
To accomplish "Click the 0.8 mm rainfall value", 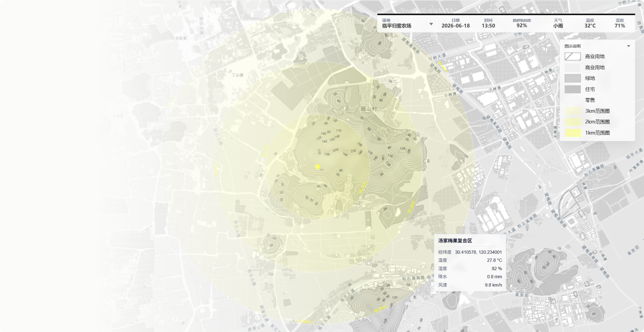I will pos(494,277).
